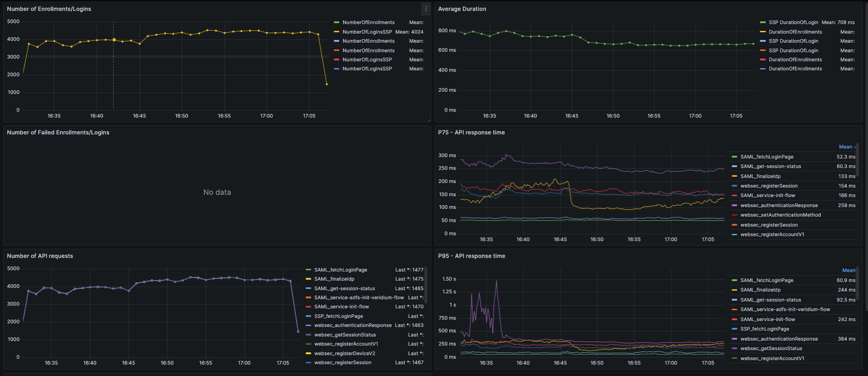The image size is (868, 376).
Task: Toggle the green NumberOfEnrollments series in Enrollments/Logins legend
Action: [x=368, y=22]
